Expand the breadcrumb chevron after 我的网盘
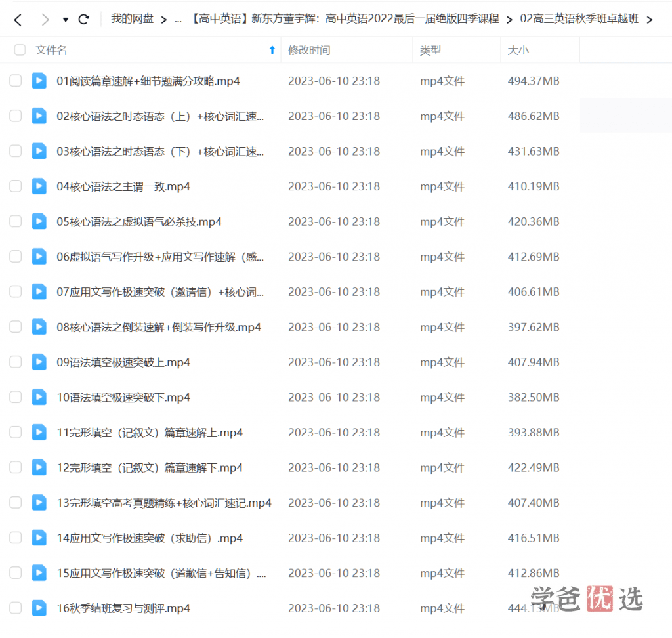The image size is (672, 638). pos(163,20)
